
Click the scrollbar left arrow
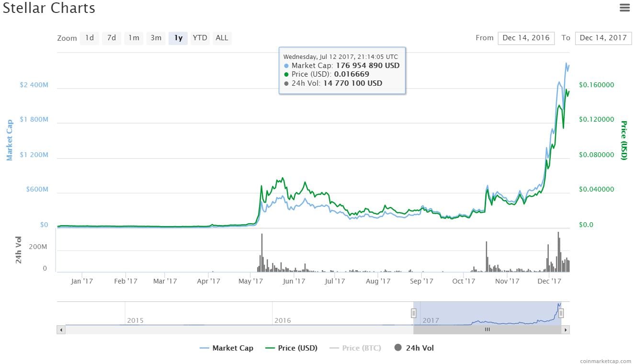(x=61, y=330)
